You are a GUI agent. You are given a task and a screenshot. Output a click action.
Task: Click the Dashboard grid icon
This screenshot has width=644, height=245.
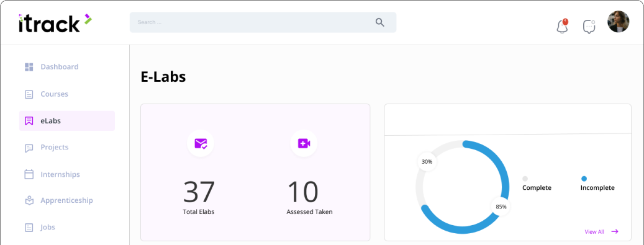tap(29, 67)
